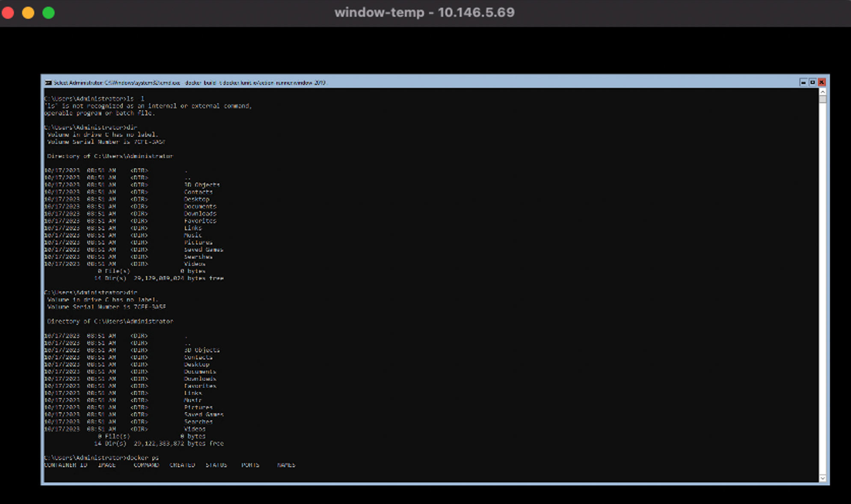Click the CONTAINER ID column header
The height and width of the screenshot is (504, 851).
point(66,465)
